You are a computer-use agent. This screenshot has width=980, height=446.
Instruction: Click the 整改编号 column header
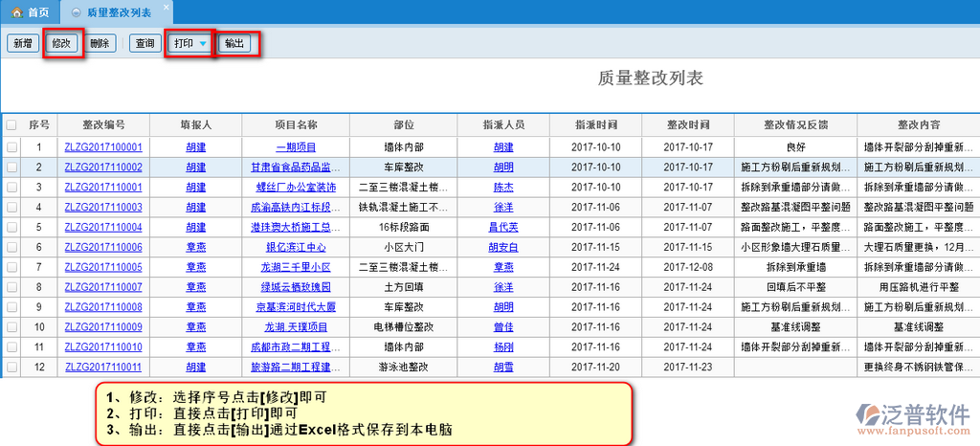point(103,125)
